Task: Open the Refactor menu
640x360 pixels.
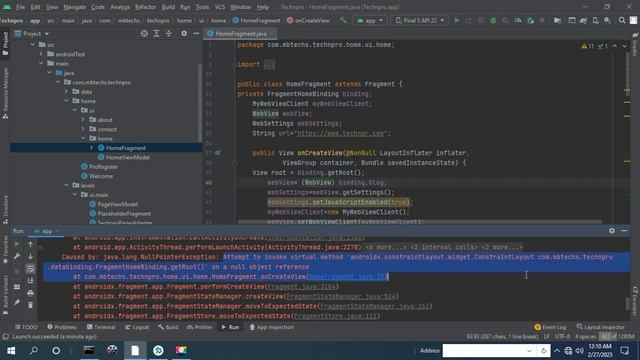Action: pyautogui.click(x=145, y=7)
